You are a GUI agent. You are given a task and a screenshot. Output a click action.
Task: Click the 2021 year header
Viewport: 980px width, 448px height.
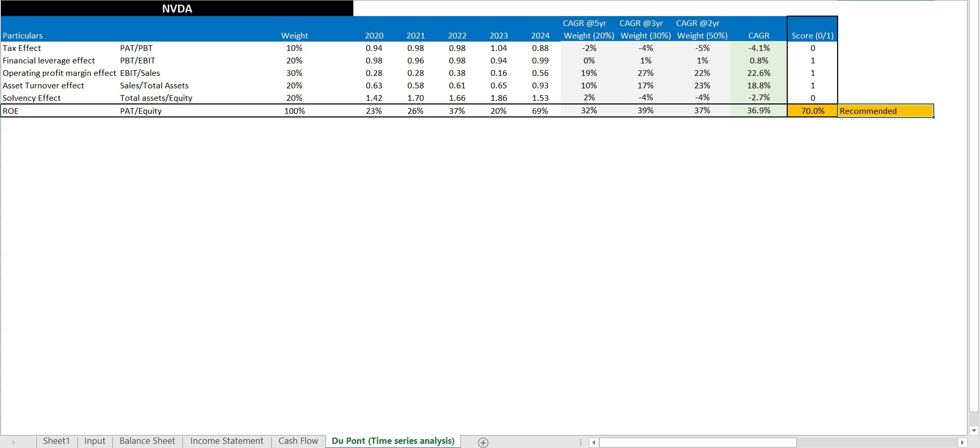coord(415,35)
